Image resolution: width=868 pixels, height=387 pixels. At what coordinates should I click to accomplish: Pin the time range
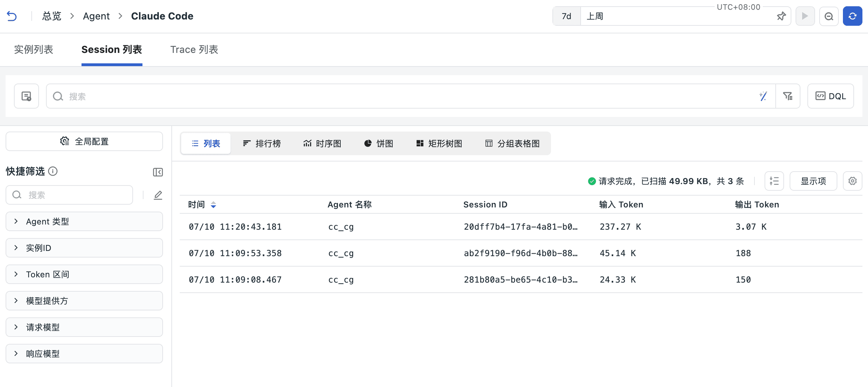point(781,16)
